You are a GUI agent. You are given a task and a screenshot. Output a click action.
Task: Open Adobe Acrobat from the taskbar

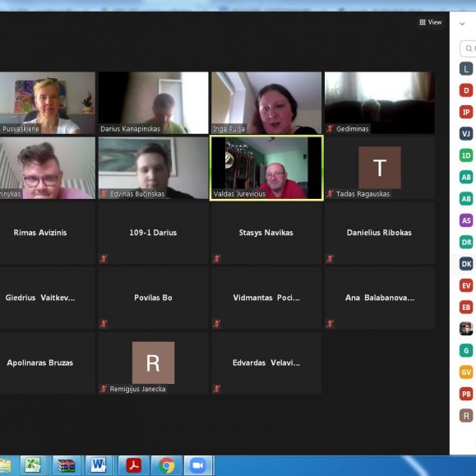point(133,465)
